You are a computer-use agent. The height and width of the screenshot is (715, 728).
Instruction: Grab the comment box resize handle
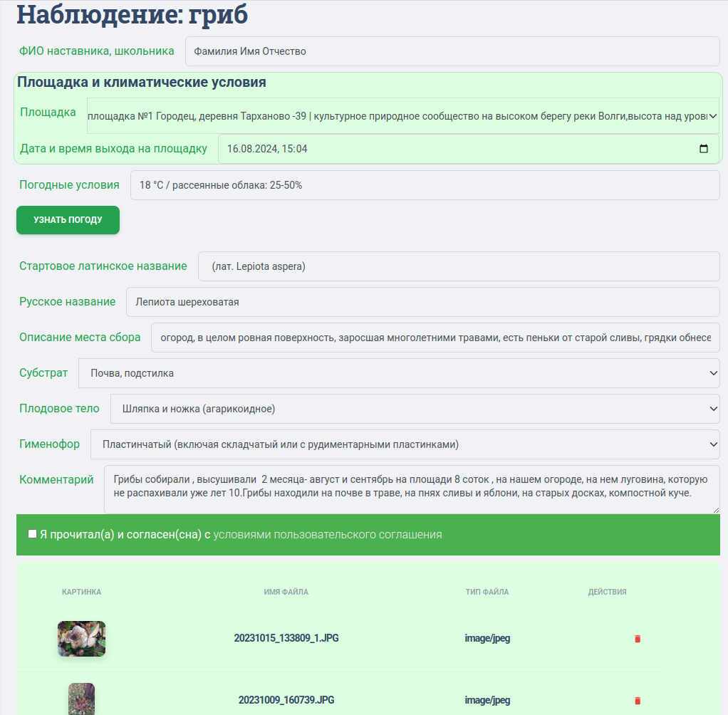(716, 510)
